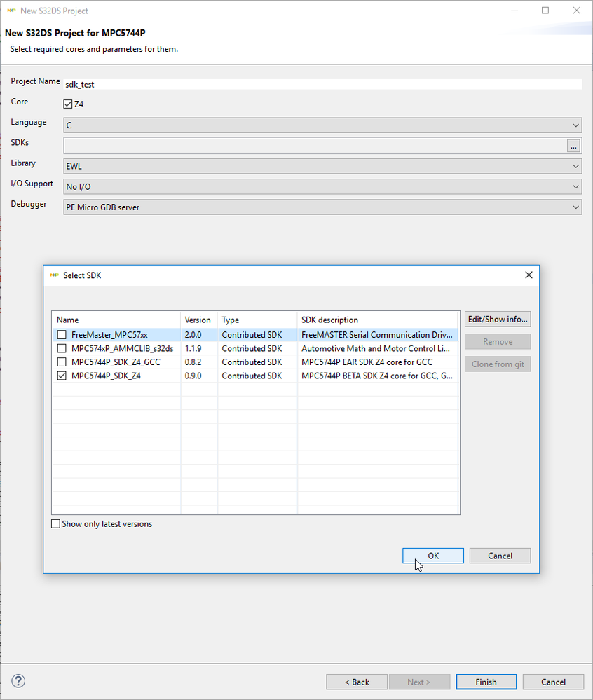Image resolution: width=593 pixels, height=700 pixels.
Task: Open the Library EWL dropdown
Action: 322,166
